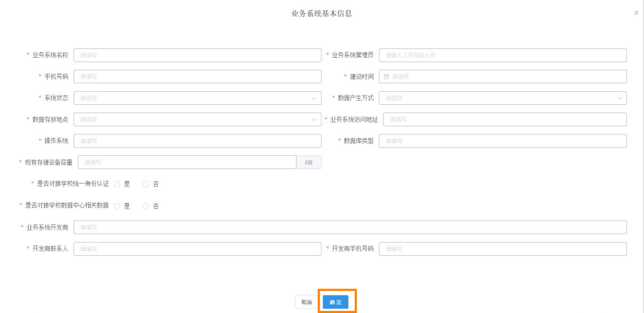Open the 系统状态 dropdown

[197, 98]
